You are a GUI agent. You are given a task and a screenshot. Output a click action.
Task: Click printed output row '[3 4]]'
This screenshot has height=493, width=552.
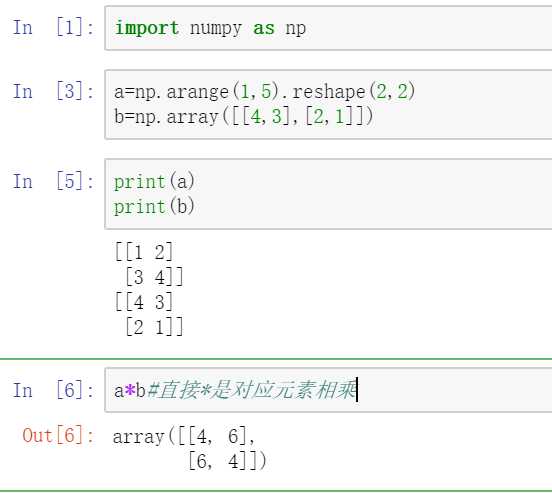[x=154, y=277]
